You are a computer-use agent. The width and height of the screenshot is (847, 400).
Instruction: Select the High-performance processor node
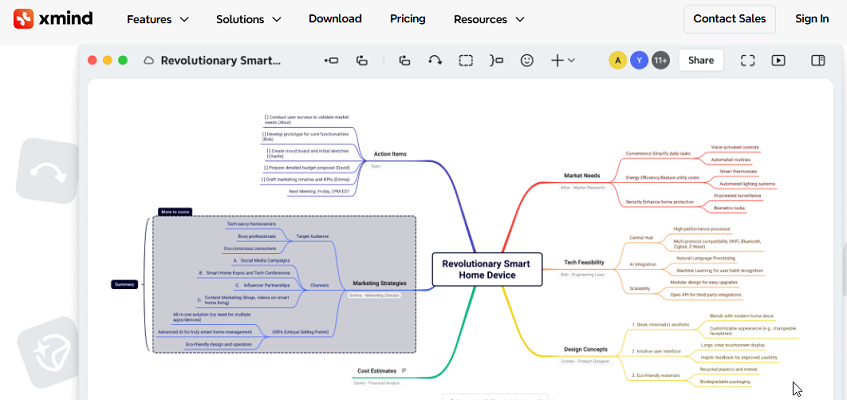(702, 229)
